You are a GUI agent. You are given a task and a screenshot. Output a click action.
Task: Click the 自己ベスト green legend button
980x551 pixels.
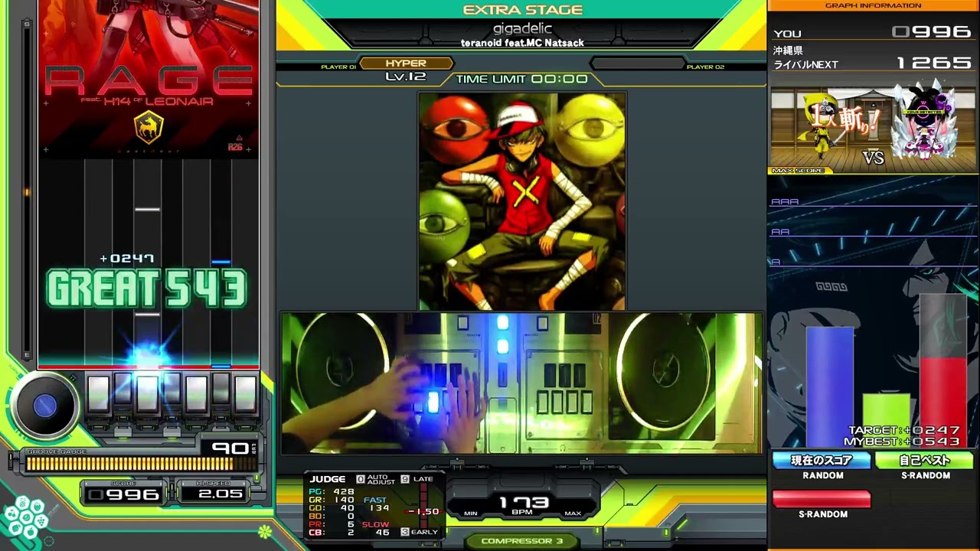[x=925, y=460]
